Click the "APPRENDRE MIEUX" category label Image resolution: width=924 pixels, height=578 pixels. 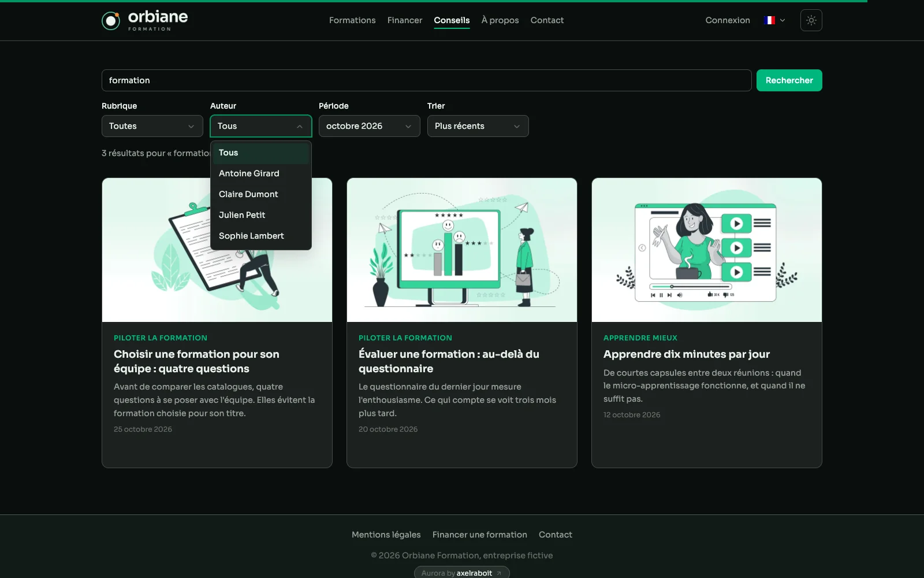pyautogui.click(x=640, y=338)
